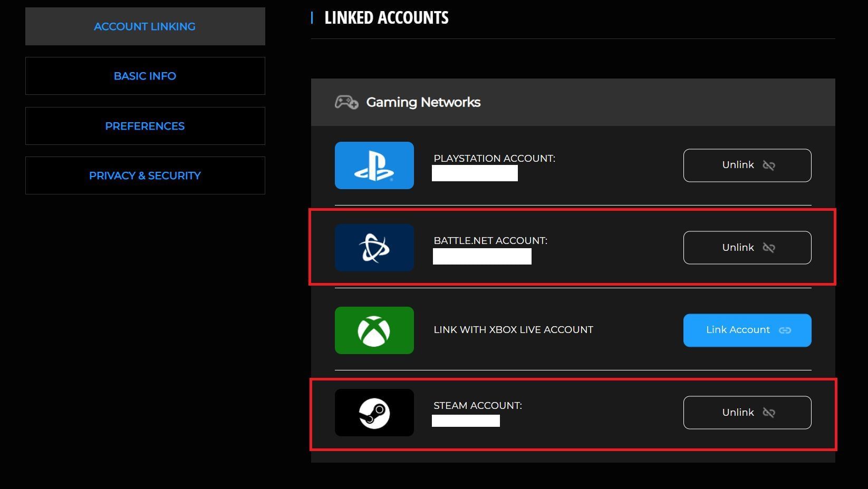Click the hidden PlayStation account name field

pos(474,173)
